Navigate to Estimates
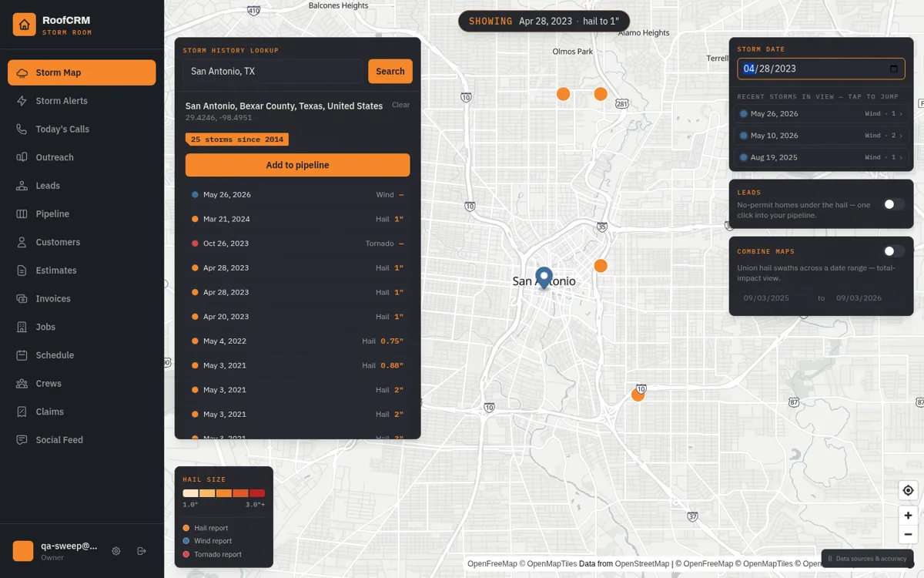 point(82,271)
